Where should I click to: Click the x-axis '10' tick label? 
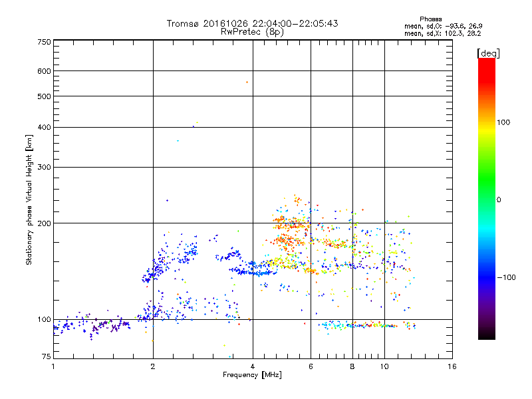pyautogui.click(x=384, y=366)
